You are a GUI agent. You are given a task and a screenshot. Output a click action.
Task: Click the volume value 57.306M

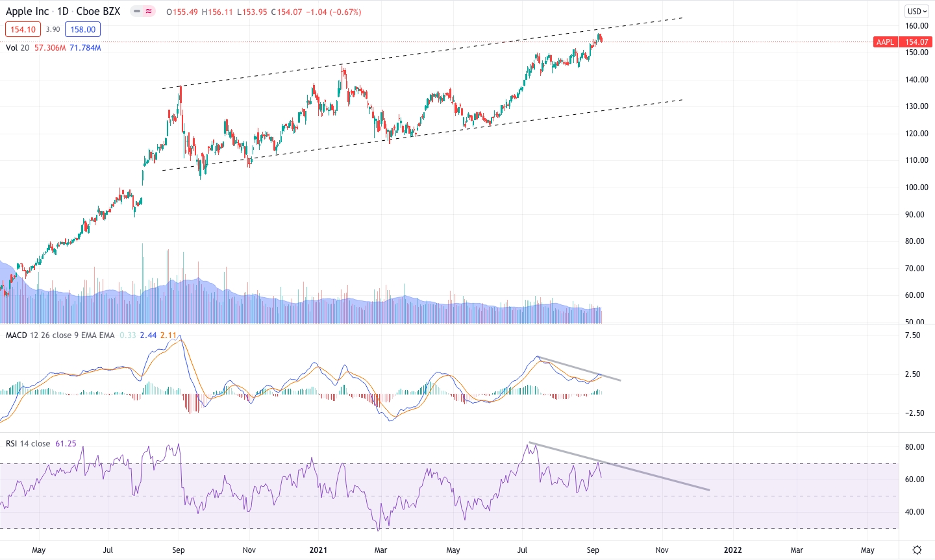point(50,48)
